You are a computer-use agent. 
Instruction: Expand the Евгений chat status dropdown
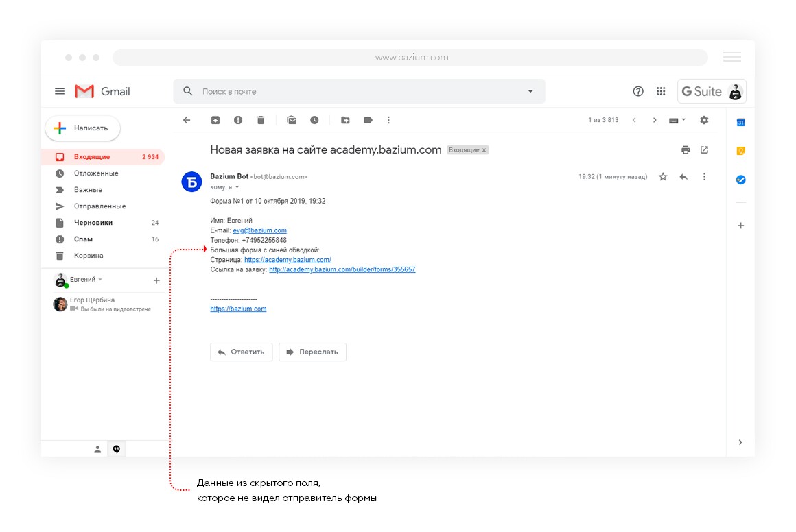100,280
